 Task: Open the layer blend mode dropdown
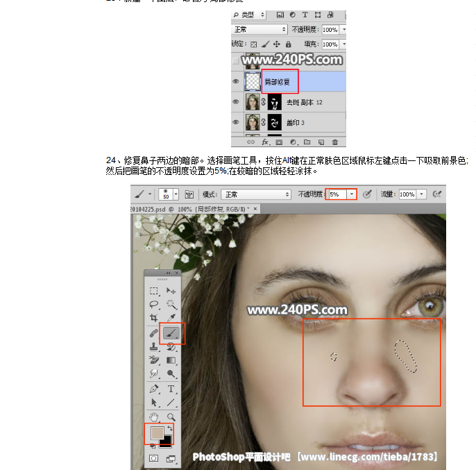tap(260, 29)
